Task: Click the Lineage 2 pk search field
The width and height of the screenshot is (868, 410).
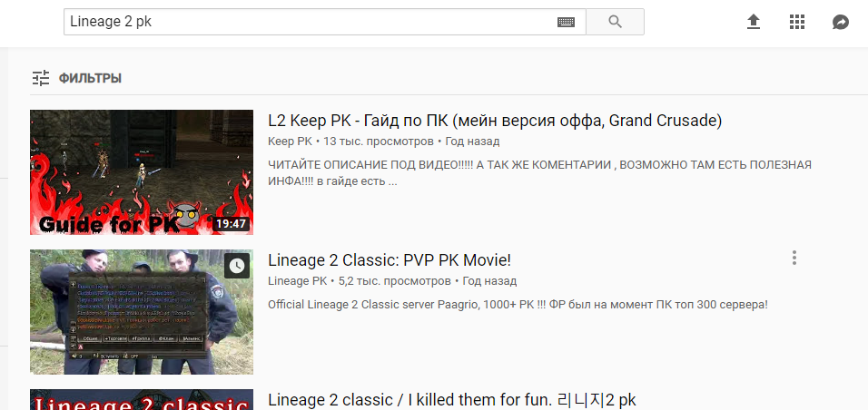Action: coord(309,22)
